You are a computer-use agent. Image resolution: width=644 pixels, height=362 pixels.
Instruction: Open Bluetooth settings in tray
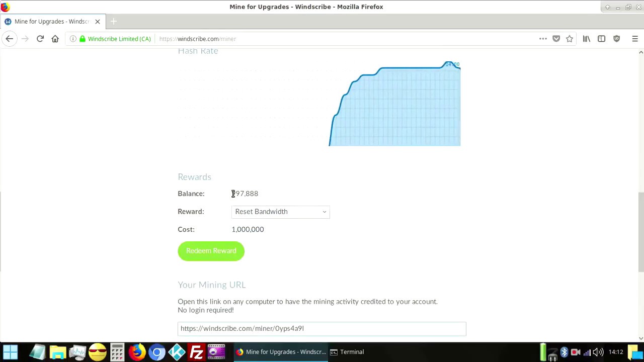pyautogui.click(x=564, y=352)
